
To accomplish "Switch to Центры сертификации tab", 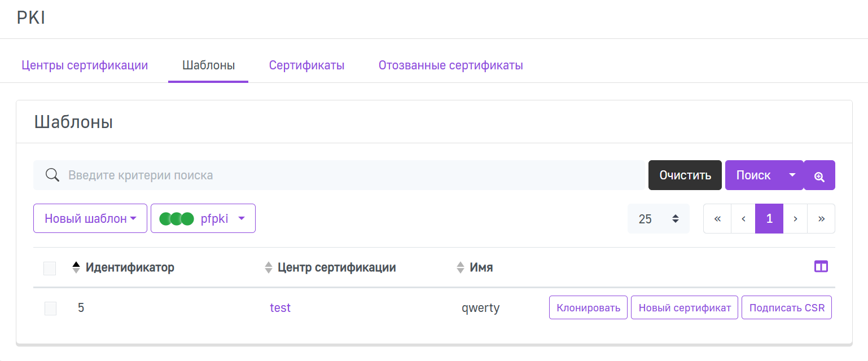I will 85,65.
